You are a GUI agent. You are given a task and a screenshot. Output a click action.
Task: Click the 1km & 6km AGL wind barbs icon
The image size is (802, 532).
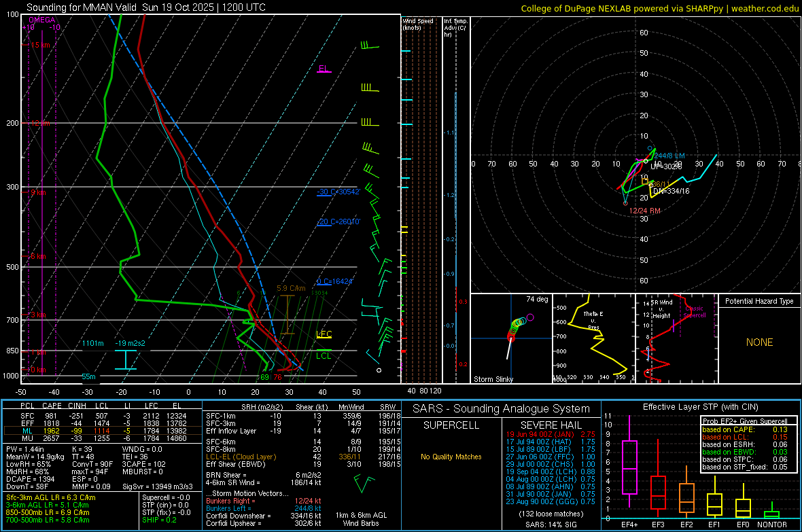[364, 483]
